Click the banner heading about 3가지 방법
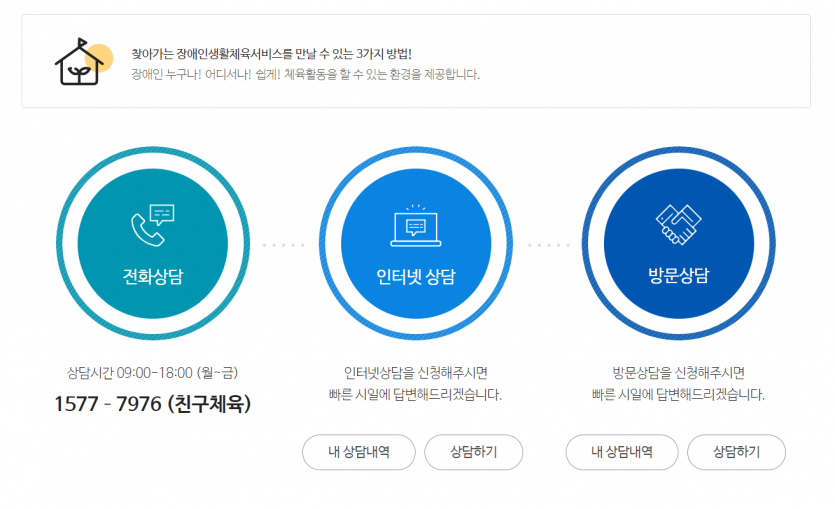This screenshot has height=509, width=835. point(272,54)
